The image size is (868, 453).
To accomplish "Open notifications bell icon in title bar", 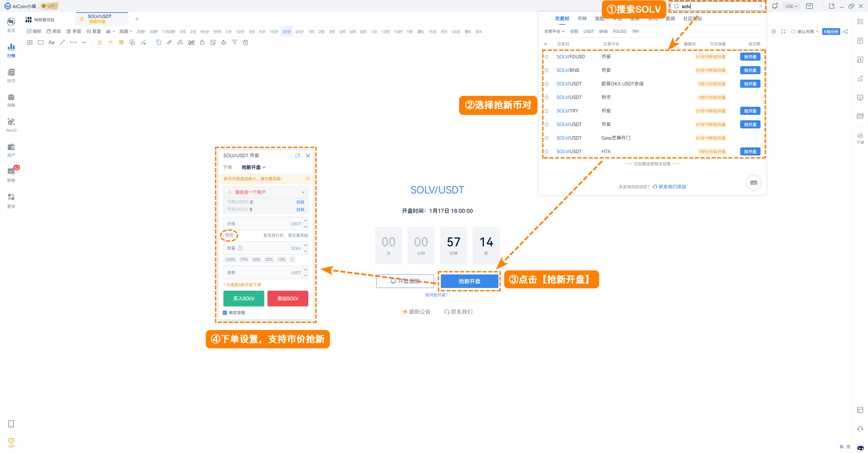I will tap(775, 6).
